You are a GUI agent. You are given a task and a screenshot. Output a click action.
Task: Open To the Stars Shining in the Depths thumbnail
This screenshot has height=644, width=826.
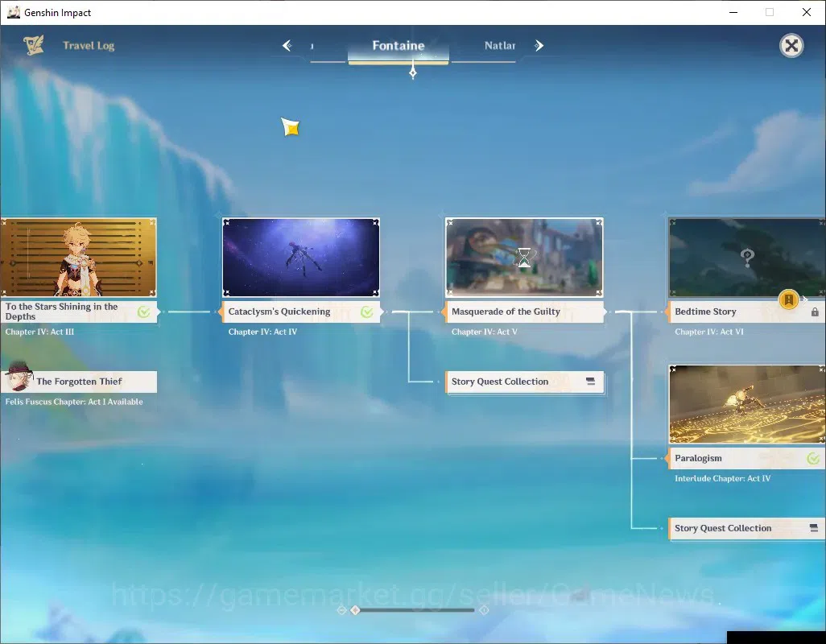[78, 258]
